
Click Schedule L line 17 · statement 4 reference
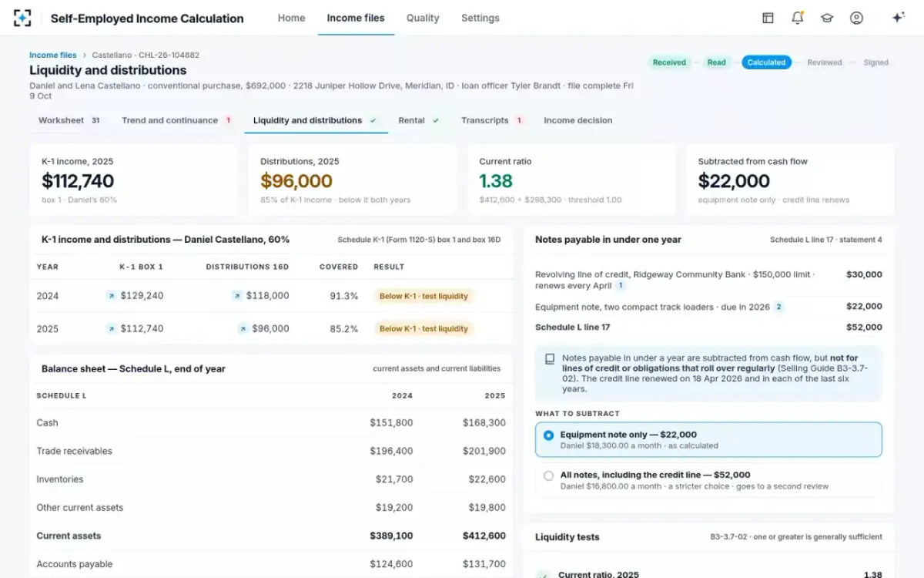pos(826,240)
